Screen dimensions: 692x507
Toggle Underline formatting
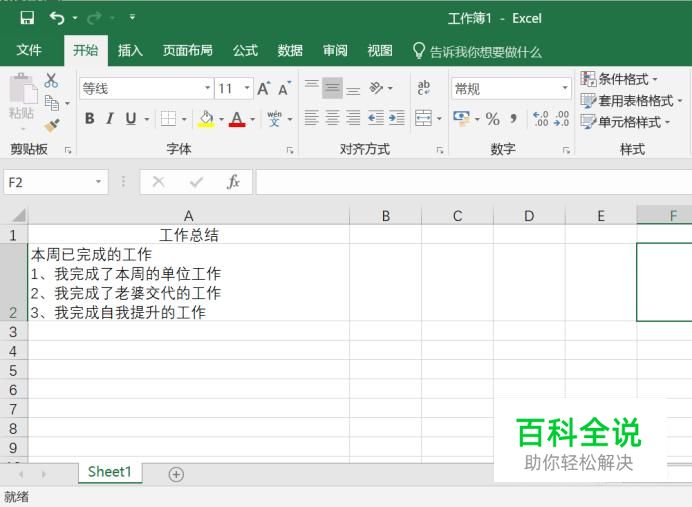131,118
